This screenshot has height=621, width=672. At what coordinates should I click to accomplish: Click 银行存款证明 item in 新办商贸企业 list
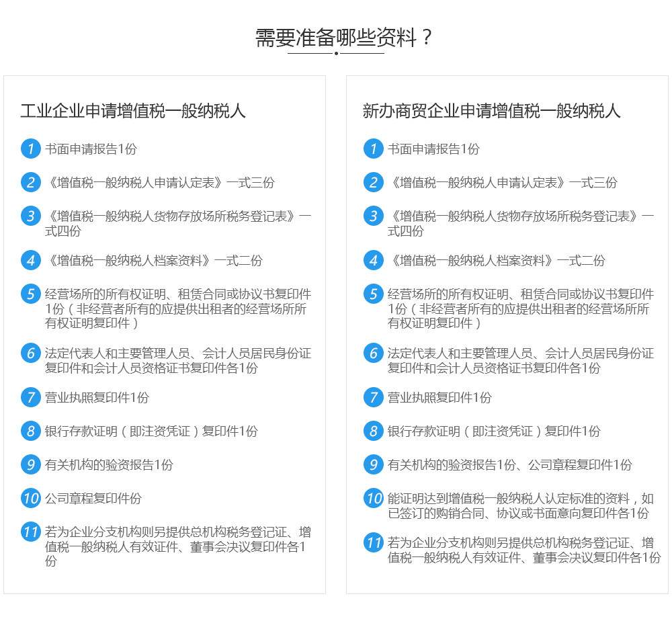(494, 431)
